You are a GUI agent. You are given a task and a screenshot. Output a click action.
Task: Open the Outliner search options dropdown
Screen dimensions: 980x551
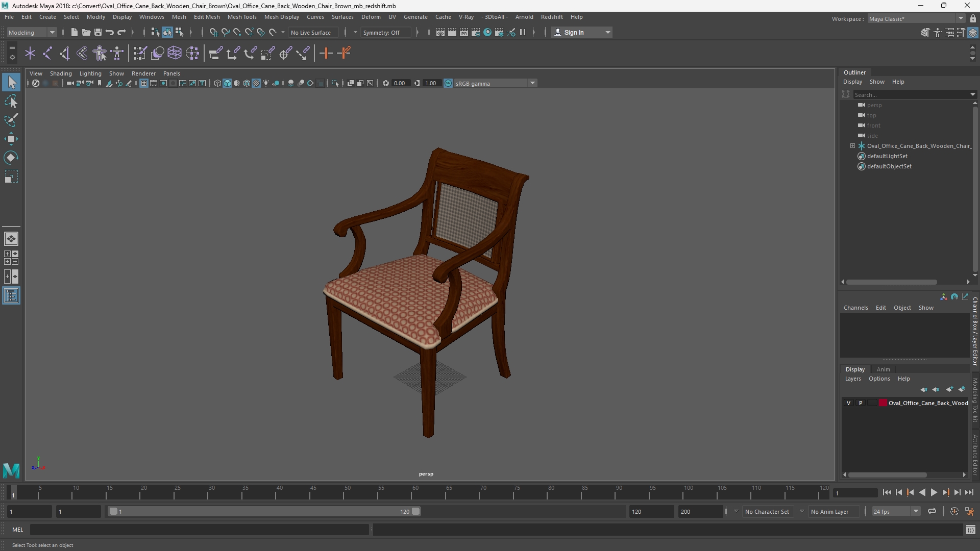972,94
